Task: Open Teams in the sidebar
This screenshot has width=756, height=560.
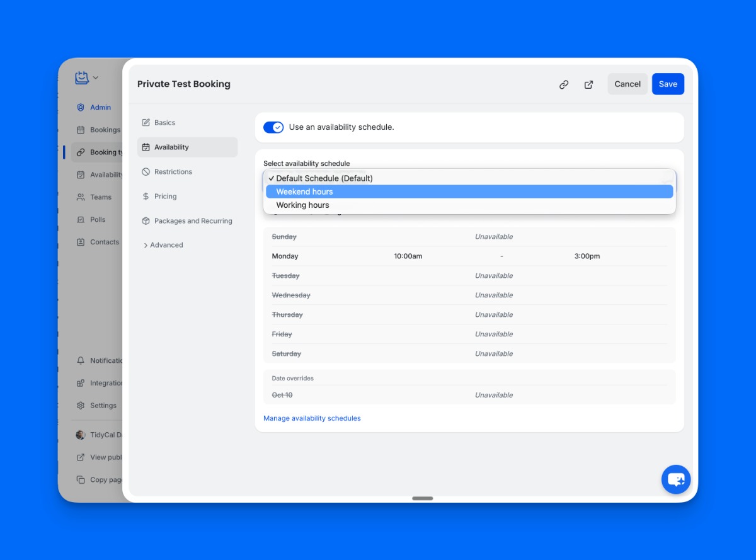Action: tap(100, 197)
